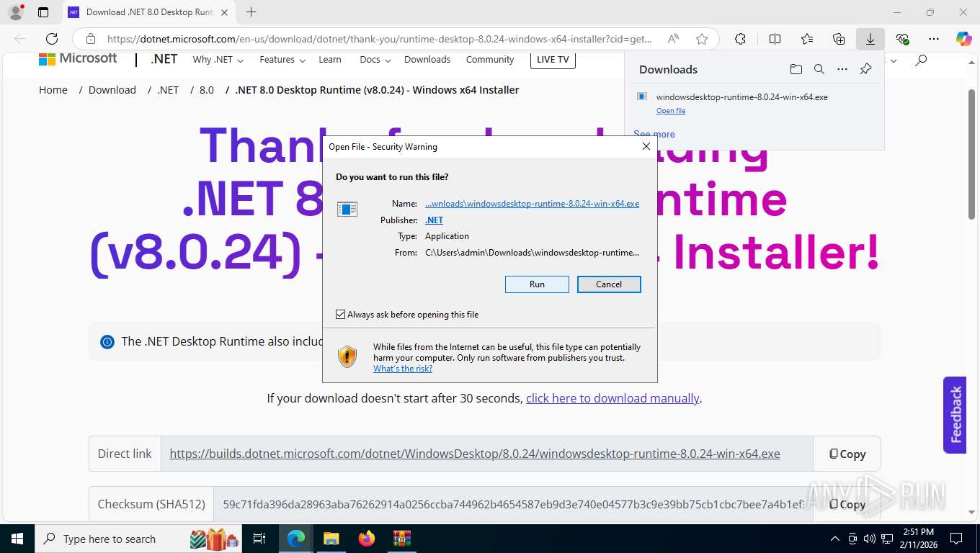Go to the .NET breadcrumb
980x553 pixels.
pyautogui.click(x=168, y=90)
